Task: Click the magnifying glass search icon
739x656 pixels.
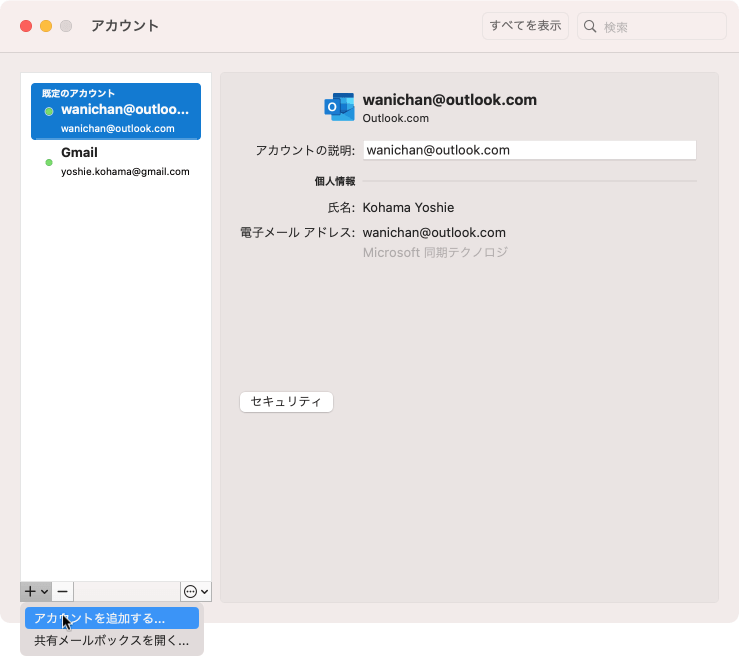Action: pos(590,26)
